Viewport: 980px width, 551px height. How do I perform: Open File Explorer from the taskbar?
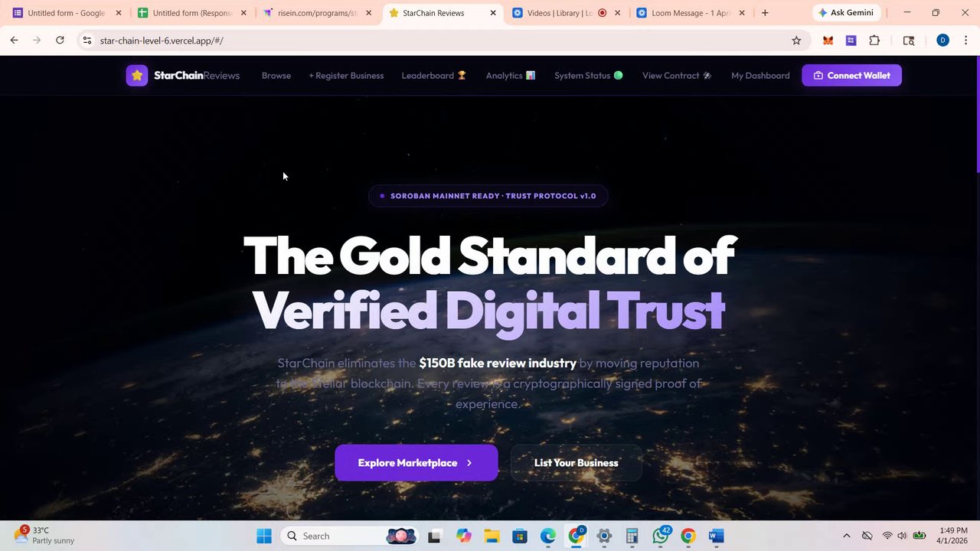point(491,536)
